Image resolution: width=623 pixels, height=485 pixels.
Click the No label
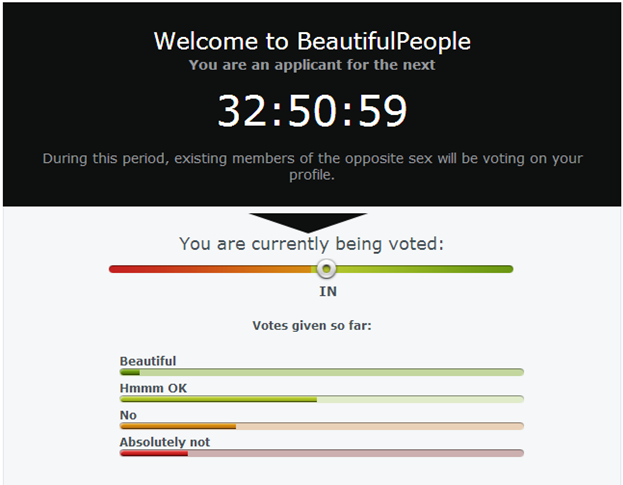pos(128,415)
